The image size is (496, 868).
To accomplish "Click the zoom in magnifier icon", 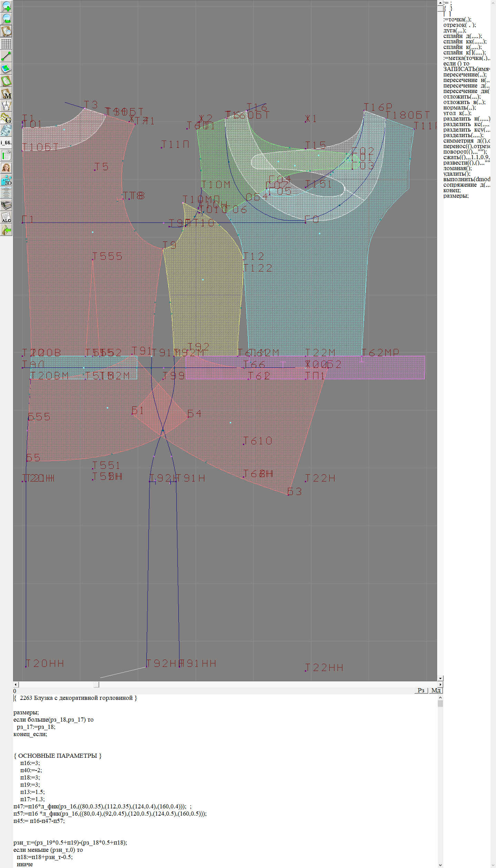I will click(x=6, y=6).
